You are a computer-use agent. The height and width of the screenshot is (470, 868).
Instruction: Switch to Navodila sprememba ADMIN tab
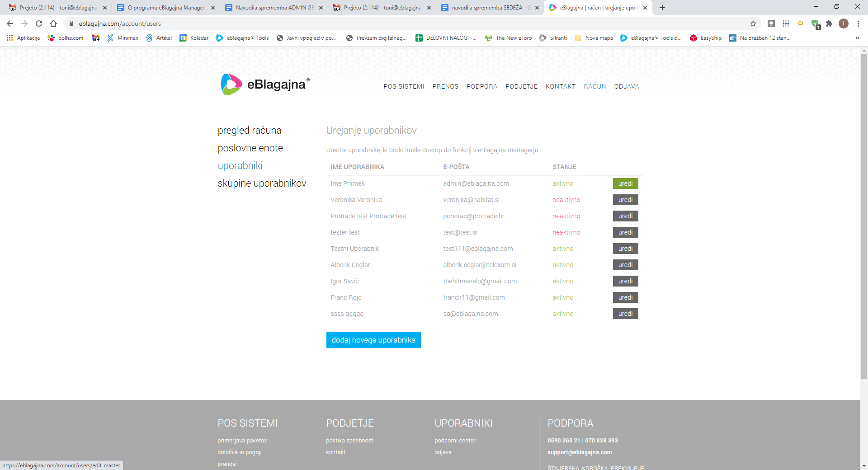click(274, 8)
